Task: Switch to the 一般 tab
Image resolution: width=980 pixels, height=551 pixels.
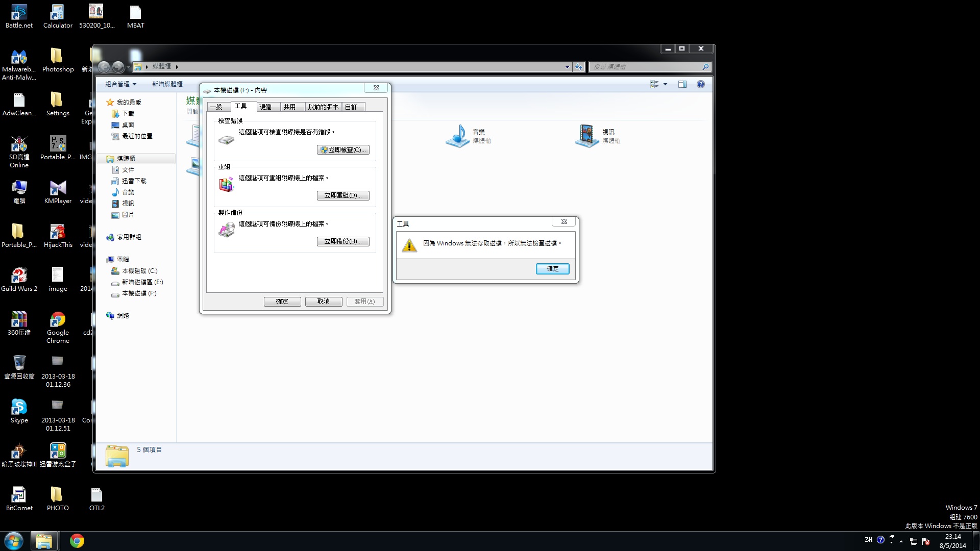Action: 216,107
